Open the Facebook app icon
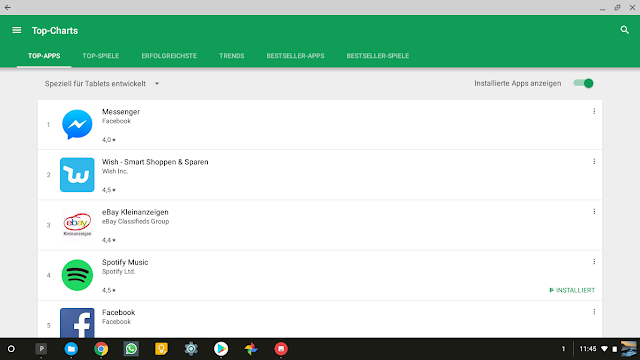 pos(77,323)
